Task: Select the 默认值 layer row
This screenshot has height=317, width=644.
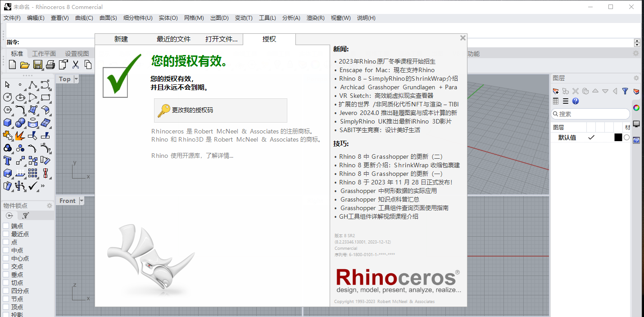Action: (x=591, y=138)
